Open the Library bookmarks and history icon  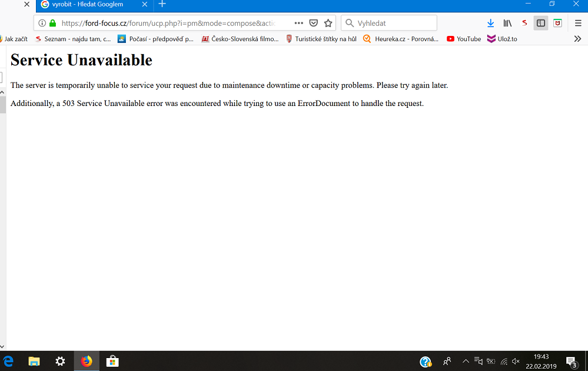click(507, 23)
